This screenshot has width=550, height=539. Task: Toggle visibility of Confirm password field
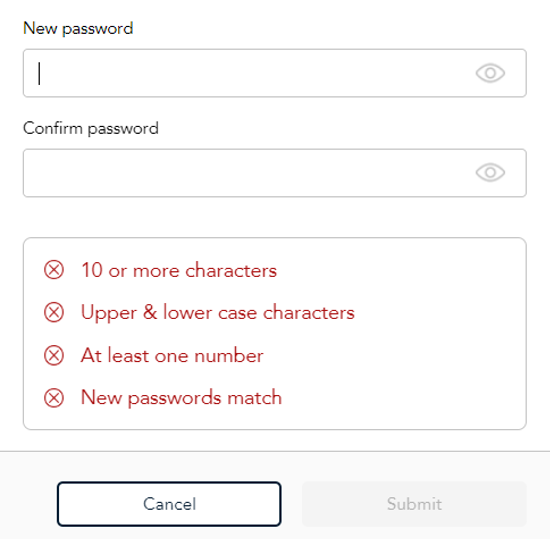[x=490, y=173]
